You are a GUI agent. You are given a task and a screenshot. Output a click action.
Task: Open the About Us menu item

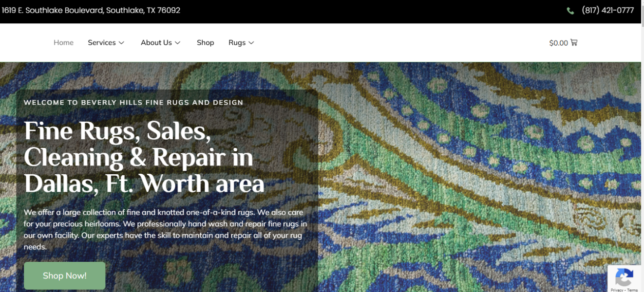[x=156, y=42]
